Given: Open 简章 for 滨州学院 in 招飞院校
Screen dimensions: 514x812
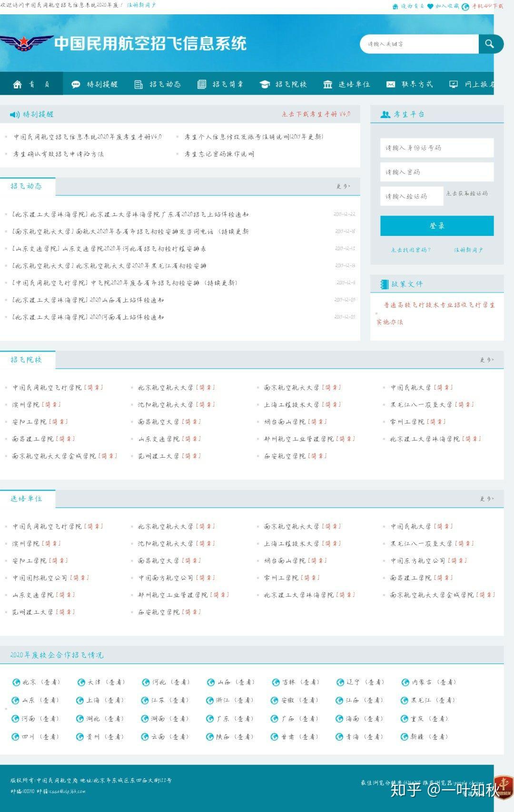Looking at the screenshot, I should click(x=51, y=405).
